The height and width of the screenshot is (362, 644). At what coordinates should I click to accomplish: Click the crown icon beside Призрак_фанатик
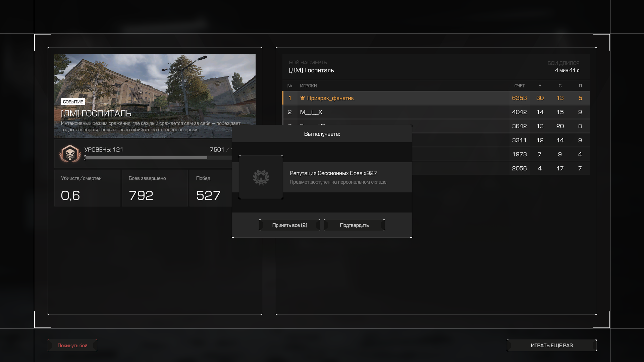[x=302, y=98]
